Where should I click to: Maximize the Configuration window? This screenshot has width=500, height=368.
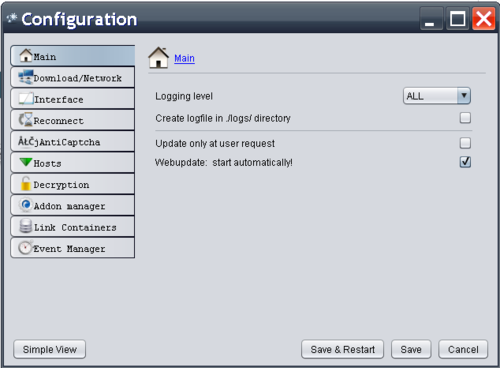(x=458, y=19)
